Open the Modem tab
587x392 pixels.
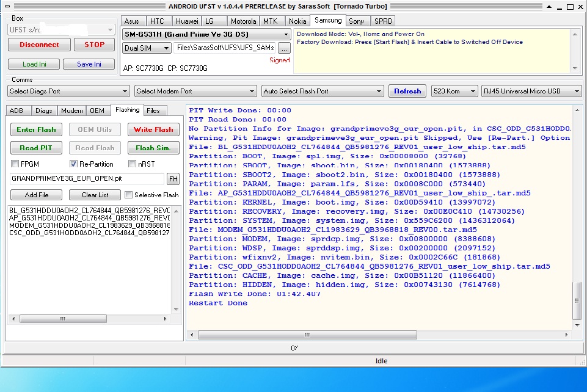coord(71,111)
